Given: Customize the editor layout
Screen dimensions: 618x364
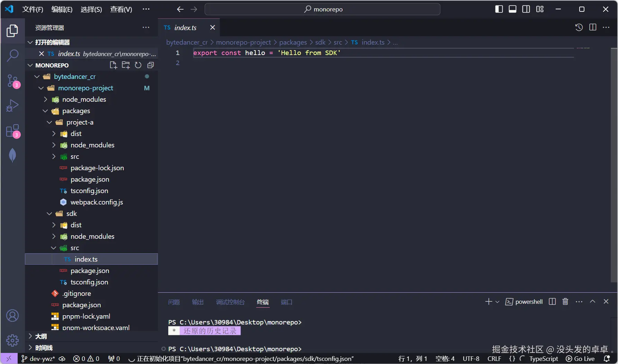Looking at the screenshot, I should pos(540,9).
